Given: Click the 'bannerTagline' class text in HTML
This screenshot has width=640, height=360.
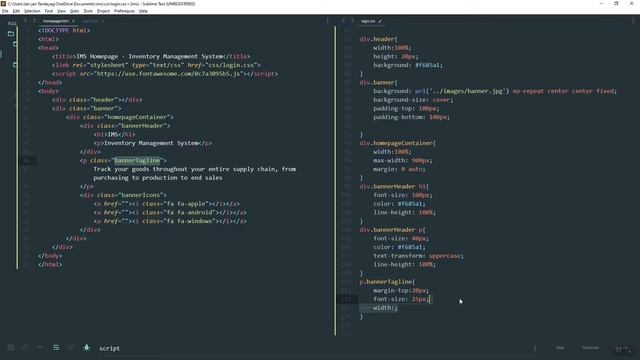Looking at the screenshot, I should coord(137,160).
